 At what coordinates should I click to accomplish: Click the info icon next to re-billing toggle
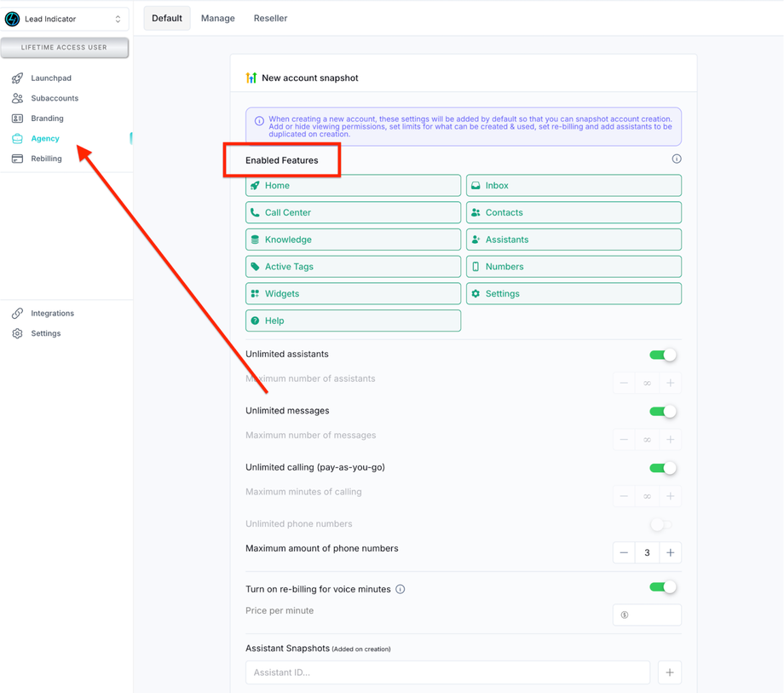pos(400,588)
